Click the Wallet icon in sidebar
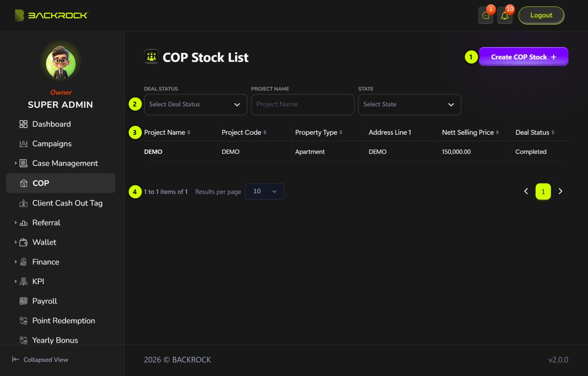The height and width of the screenshot is (376, 588). pos(24,242)
